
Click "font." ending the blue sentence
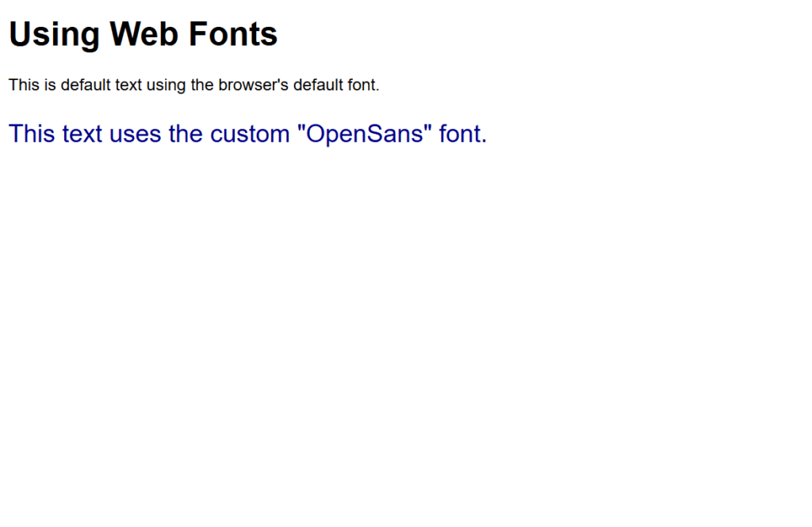pyautogui.click(x=463, y=134)
